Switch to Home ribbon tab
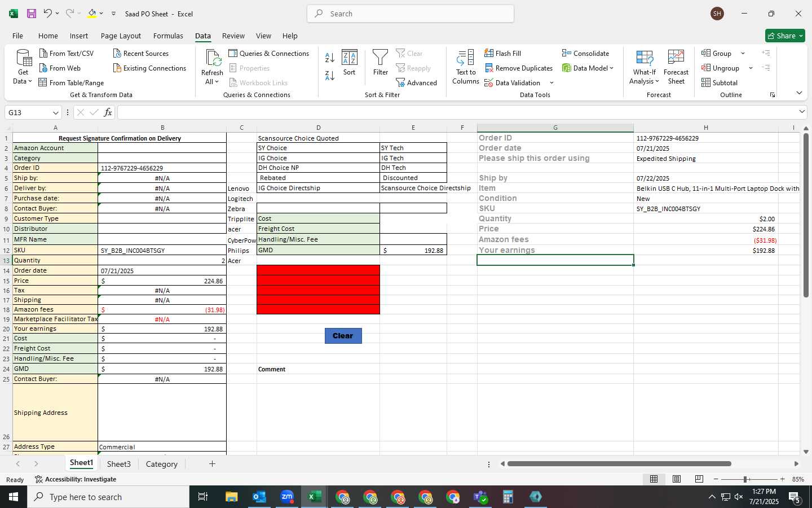The height and width of the screenshot is (508, 812). click(48, 36)
